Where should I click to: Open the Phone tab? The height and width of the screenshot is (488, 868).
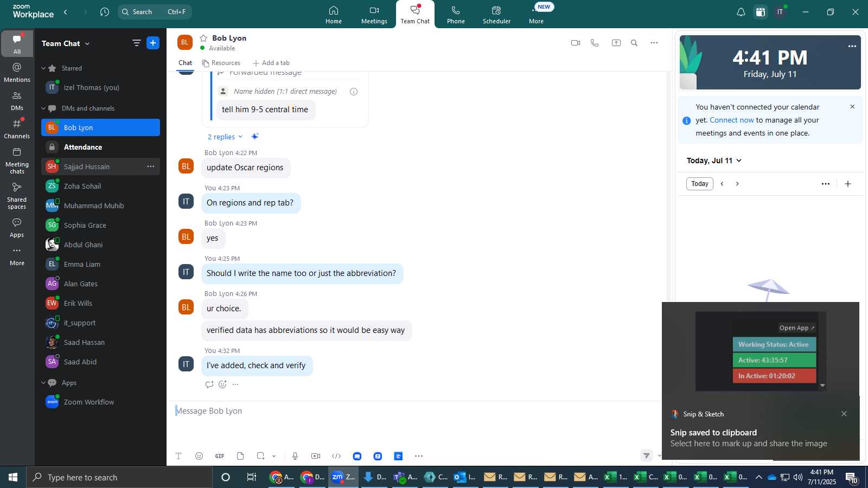pos(456,15)
